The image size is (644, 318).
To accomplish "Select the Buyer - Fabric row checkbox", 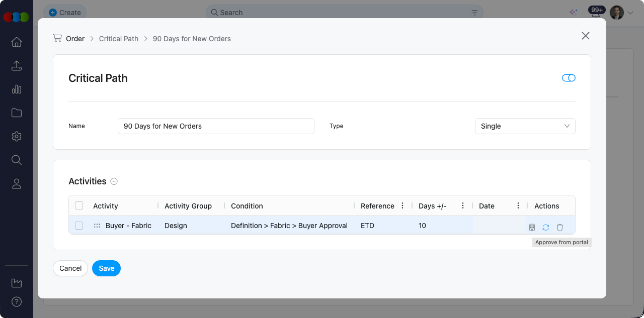I will coord(79,226).
